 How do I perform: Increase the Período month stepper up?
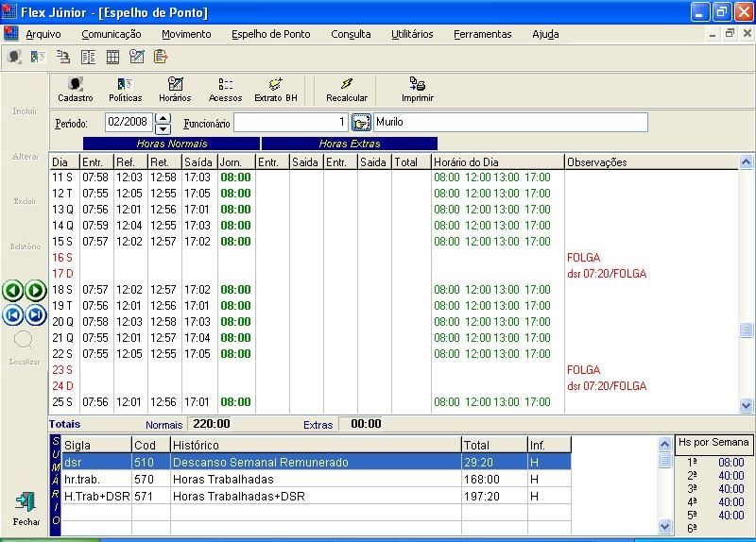click(x=163, y=118)
